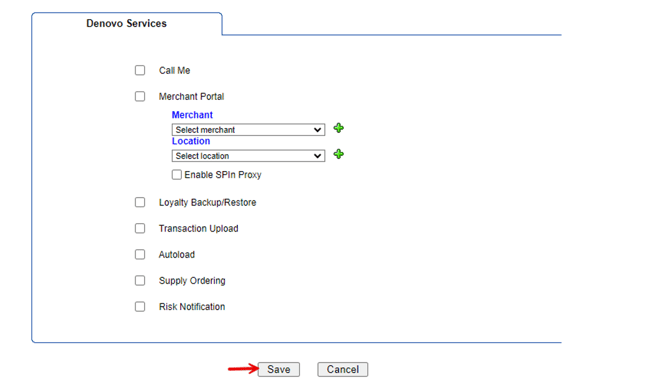Tick the Autoload checkbox

click(x=140, y=255)
